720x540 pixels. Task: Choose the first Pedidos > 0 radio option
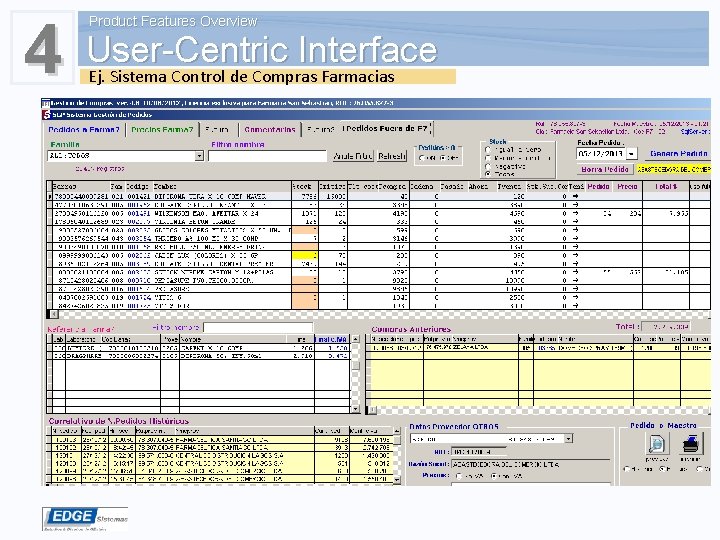pyautogui.click(x=422, y=158)
